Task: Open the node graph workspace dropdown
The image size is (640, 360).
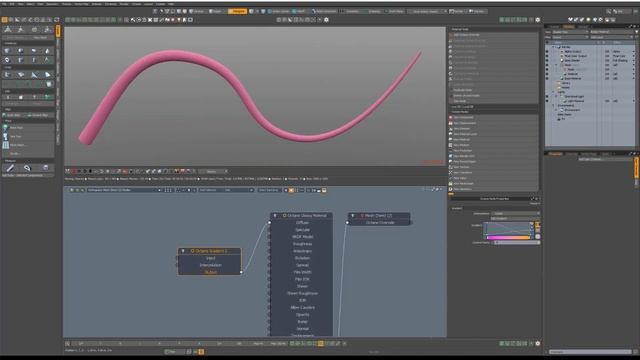Action: [x=124, y=190]
